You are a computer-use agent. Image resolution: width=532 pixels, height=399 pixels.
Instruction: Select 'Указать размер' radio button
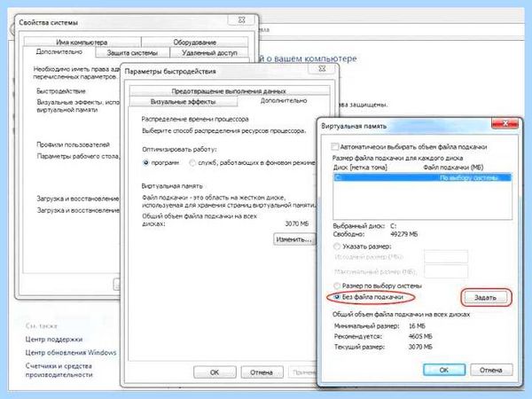pos(337,246)
